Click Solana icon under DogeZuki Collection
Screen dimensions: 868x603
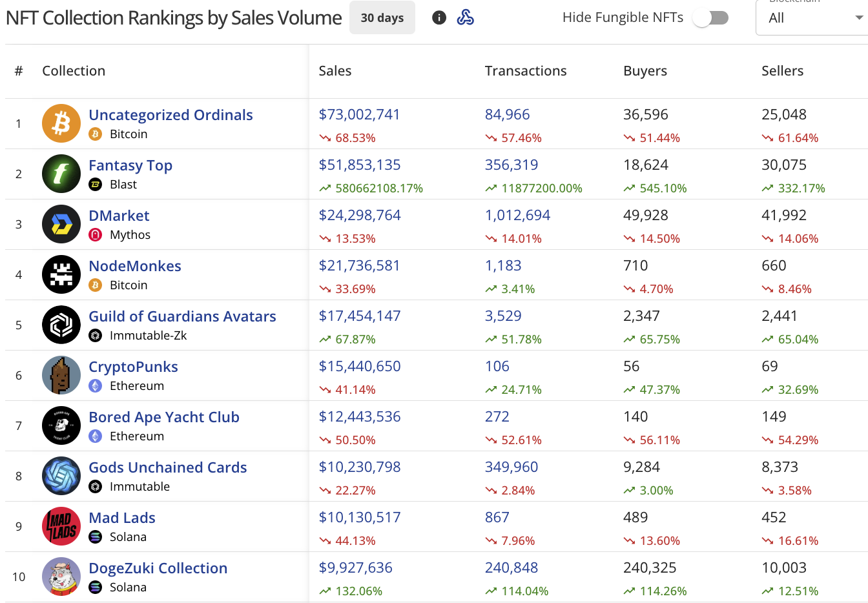(96, 588)
